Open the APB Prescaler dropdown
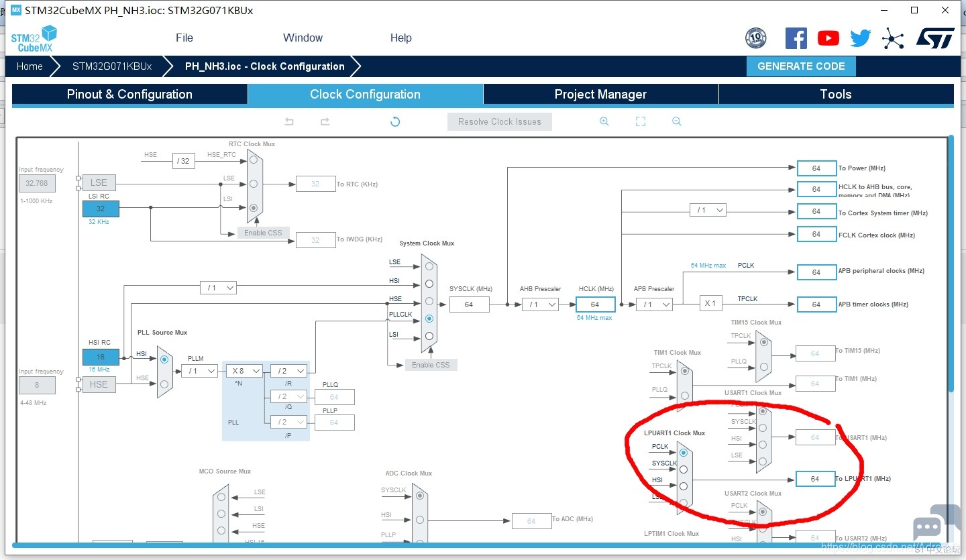966x560 pixels. pyautogui.click(x=654, y=304)
